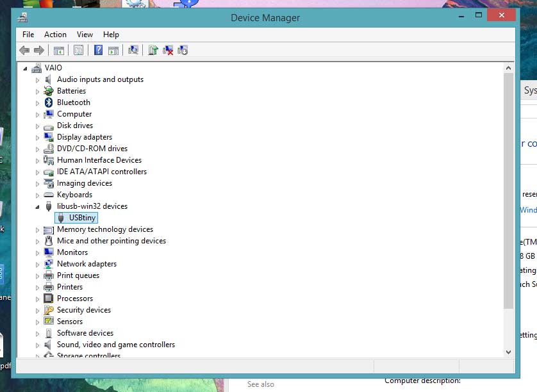This screenshot has width=537, height=392.
Task: Click the blue question mark Help toolbar icon
Action: 98,51
